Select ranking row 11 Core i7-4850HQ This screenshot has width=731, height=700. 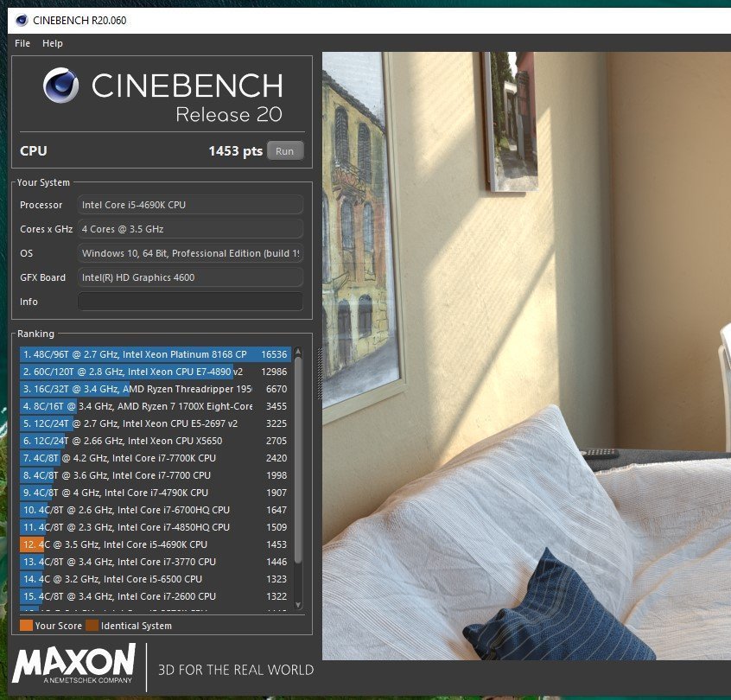156,527
